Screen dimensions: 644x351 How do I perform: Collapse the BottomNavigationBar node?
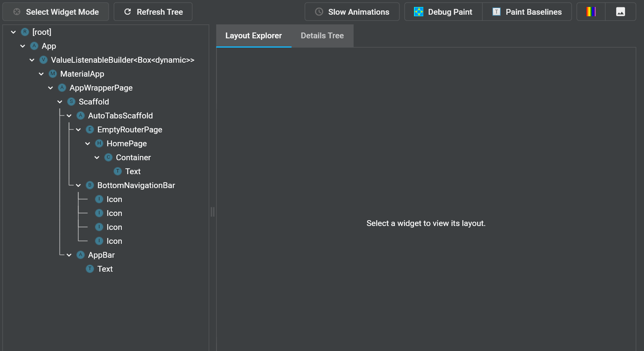click(x=78, y=185)
